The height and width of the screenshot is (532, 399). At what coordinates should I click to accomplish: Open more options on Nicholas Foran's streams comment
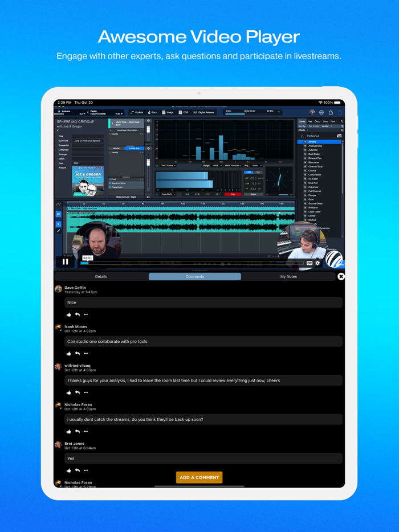click(86, 432)
